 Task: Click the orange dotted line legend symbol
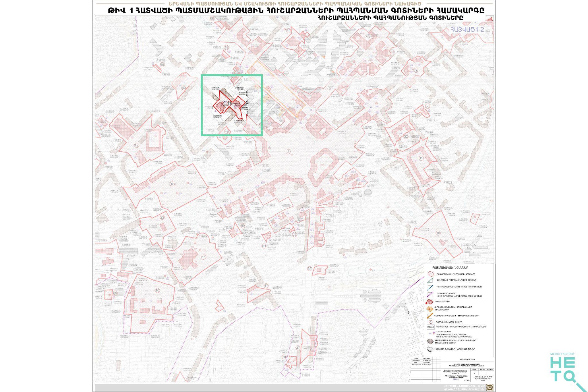click(430, 316)
